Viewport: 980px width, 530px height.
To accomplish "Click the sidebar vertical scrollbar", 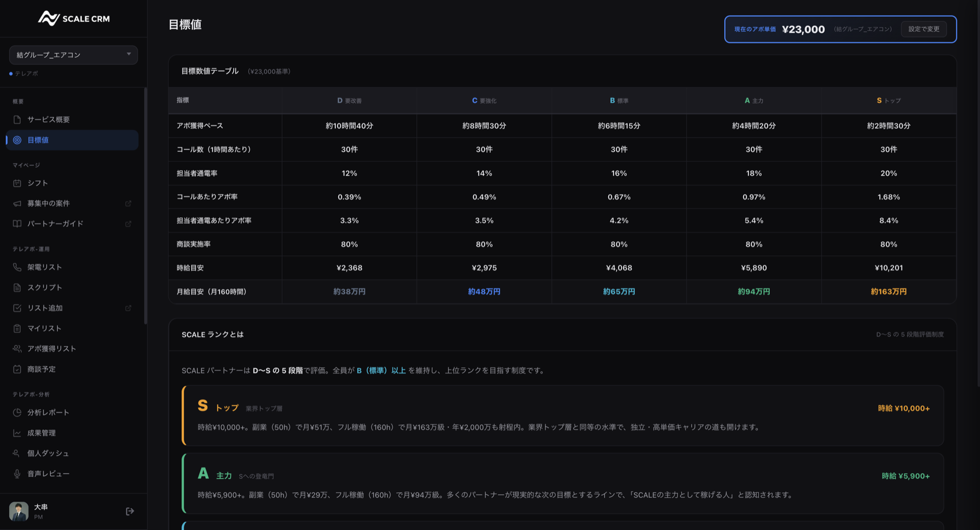I will [x=145, y=206].
